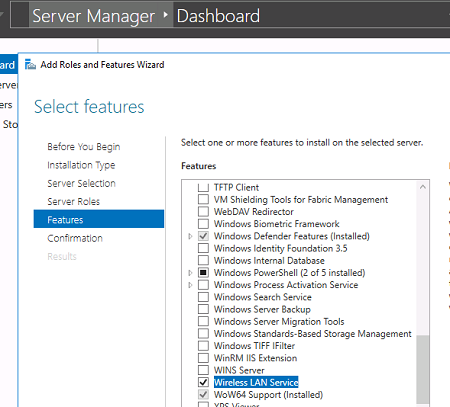
Task: Expand the Windows PowerShell feature tree
Action: (190, 273)
